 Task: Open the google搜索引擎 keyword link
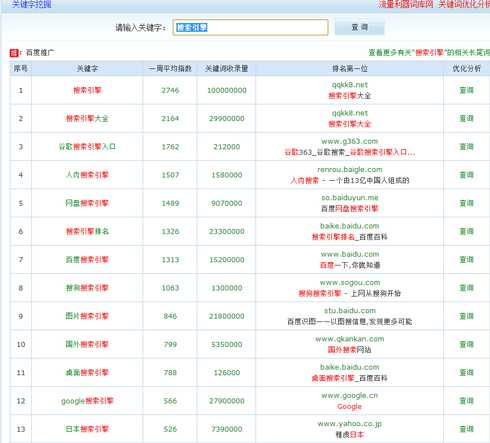pyautogui.click(x=87, y=401)
